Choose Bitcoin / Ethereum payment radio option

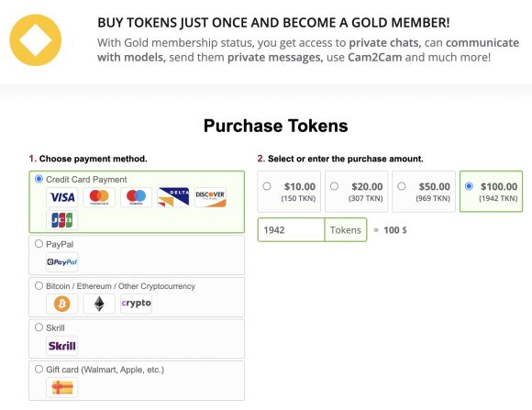39,285
